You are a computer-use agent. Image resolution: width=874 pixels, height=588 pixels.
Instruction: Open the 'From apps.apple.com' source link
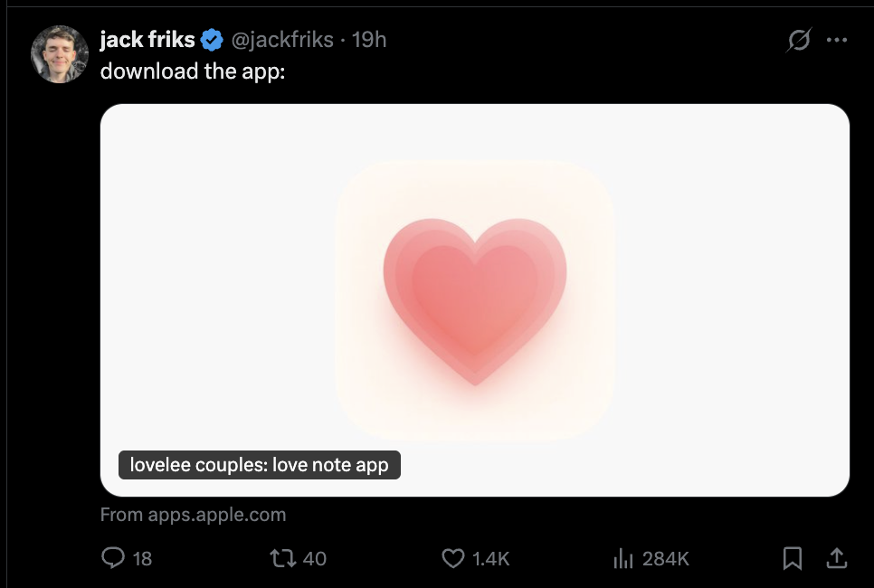pyautogui.click(x=194, y=515)
